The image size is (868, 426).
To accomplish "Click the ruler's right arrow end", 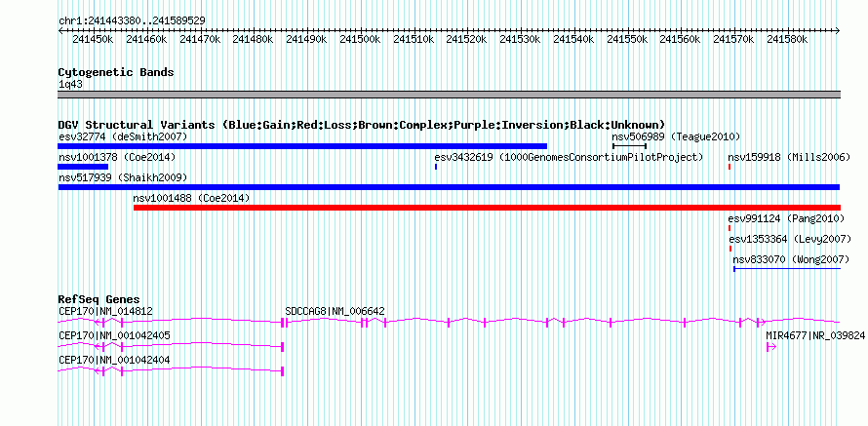I will tap(838, 31).
